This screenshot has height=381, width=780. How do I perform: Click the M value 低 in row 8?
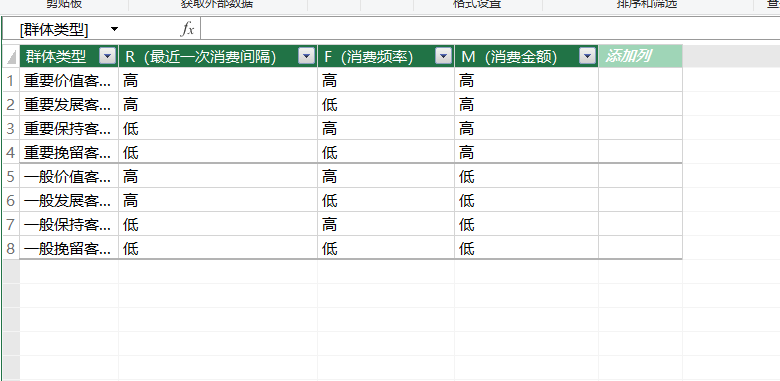coord(526,248)
